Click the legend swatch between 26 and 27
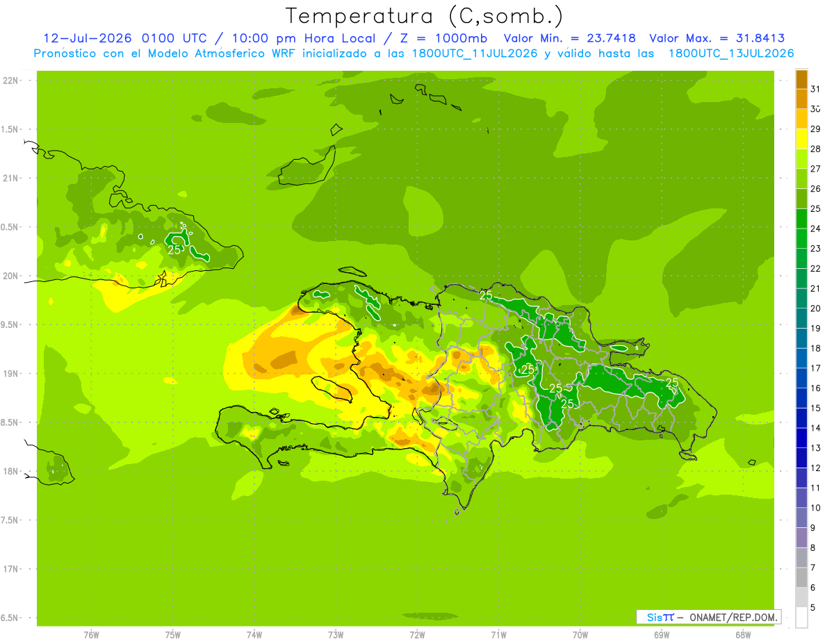The width and height of the screenshot is (834, 644). (801, 179)
